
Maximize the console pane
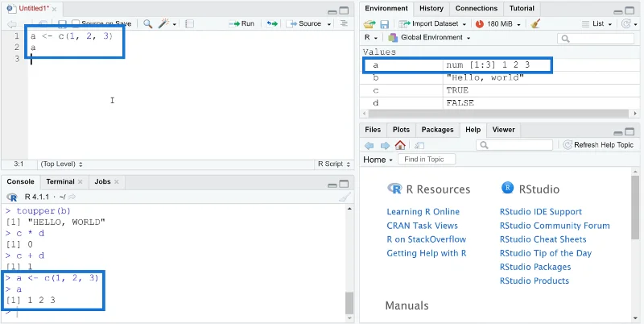[344, 185]
